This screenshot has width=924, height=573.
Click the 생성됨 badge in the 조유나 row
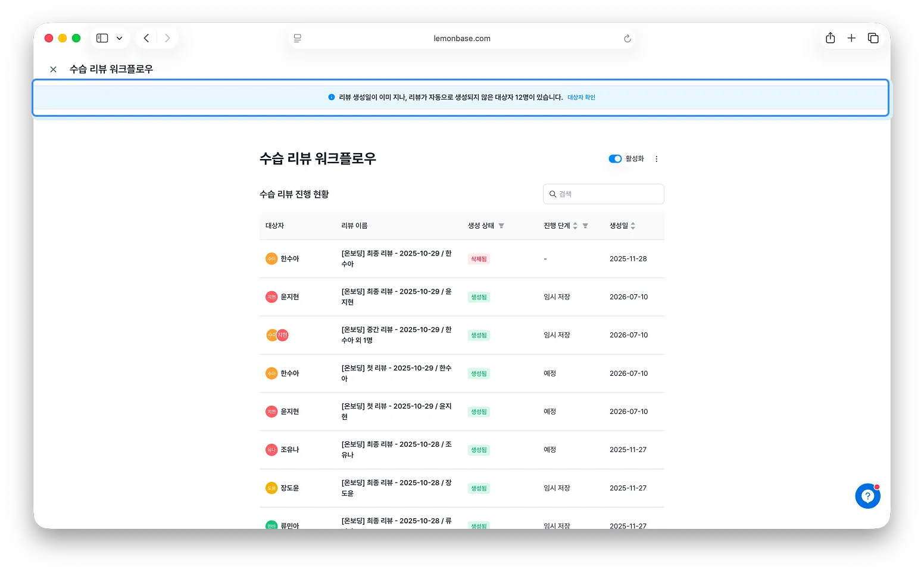click(x=479, y=450)
